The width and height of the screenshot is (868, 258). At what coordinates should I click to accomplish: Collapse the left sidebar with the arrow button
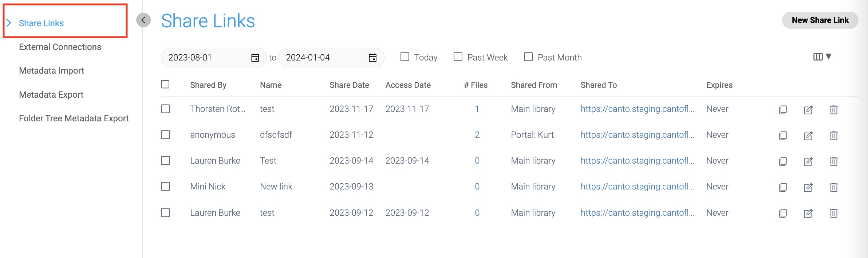[x=143, y=20]
